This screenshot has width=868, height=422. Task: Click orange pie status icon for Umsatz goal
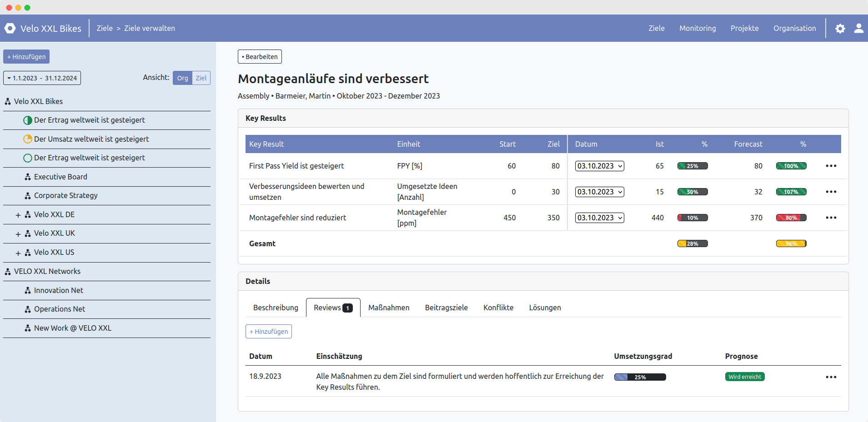point(28,139)
